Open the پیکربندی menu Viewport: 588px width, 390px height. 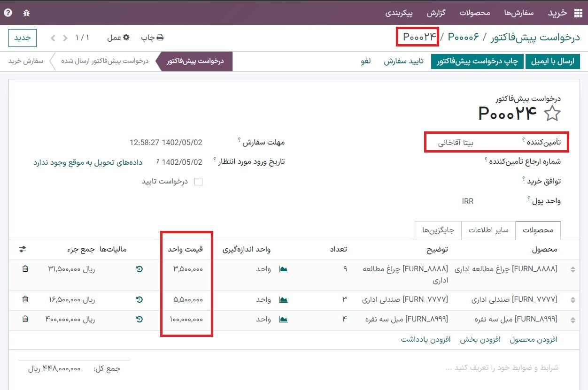click(x=399, y=13)
